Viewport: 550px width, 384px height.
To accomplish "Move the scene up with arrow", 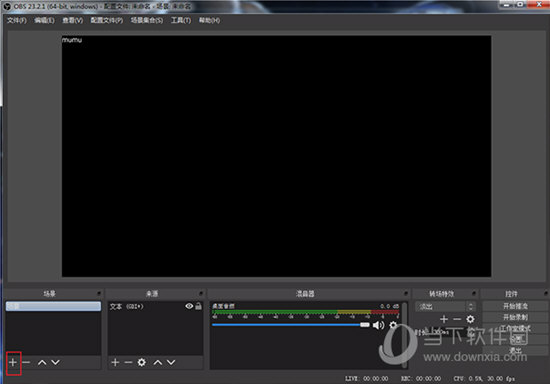I will click(42, 362).
